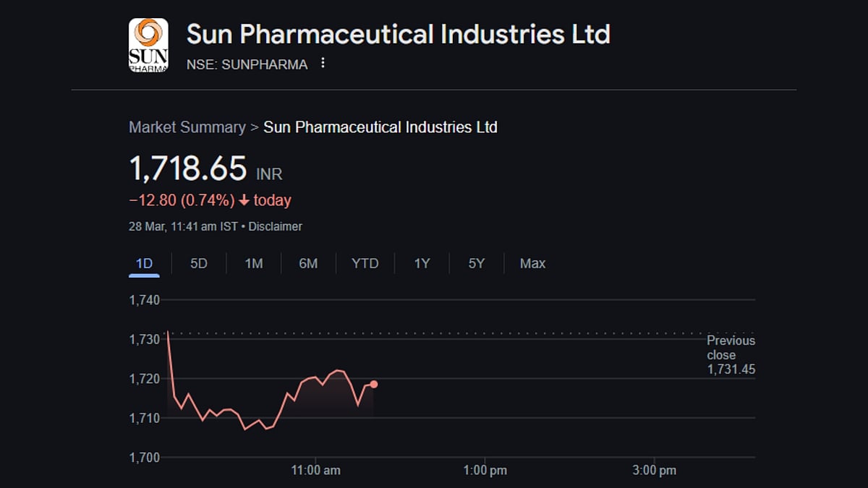Click the 1:00 pm time axis marker
868x488 pixels.
tap(485, 471)
